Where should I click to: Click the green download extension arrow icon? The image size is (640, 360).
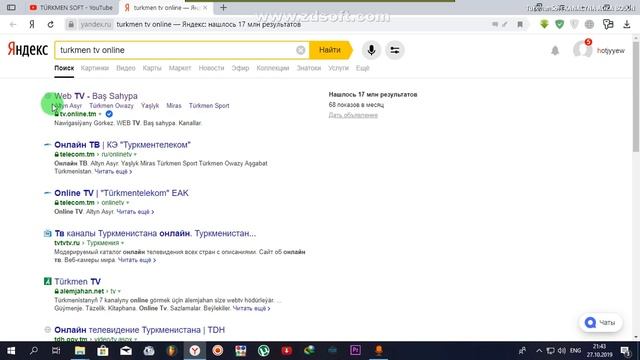click(544, 24)
